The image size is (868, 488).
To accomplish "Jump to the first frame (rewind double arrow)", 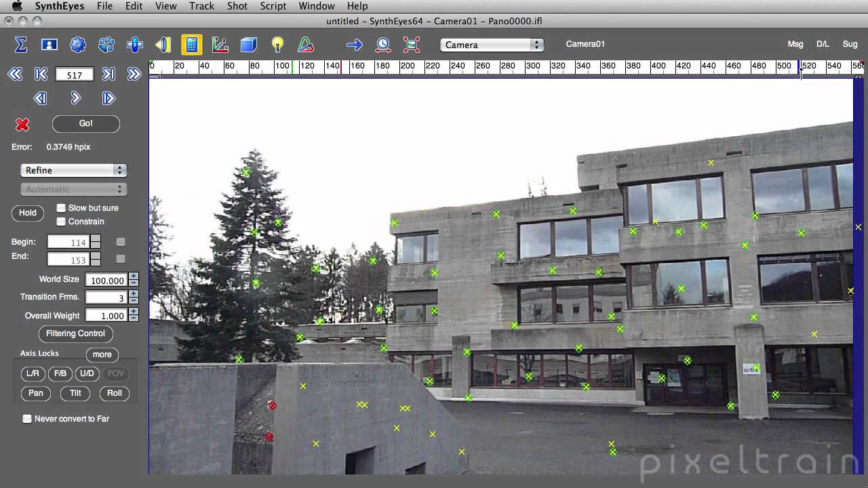I will (15, 75).
